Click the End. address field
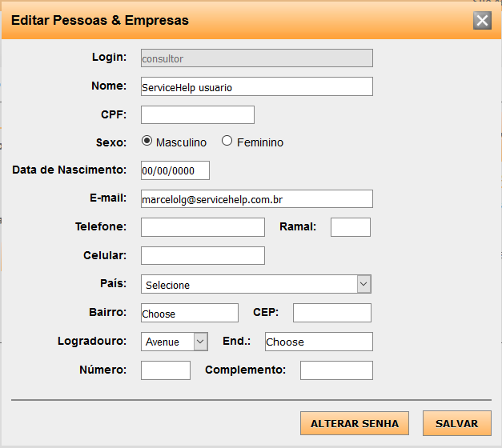 [x=319, y=342]
